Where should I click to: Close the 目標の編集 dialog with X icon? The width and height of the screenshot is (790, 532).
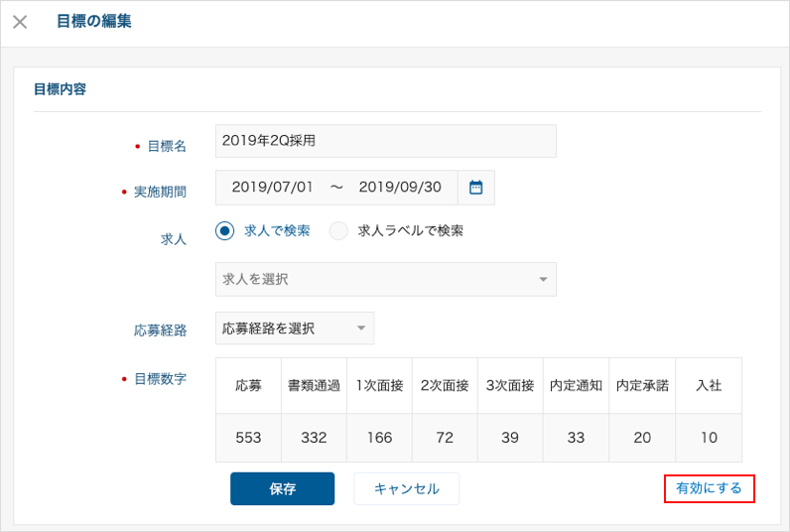pyautogui.click(x=20, y=22)
